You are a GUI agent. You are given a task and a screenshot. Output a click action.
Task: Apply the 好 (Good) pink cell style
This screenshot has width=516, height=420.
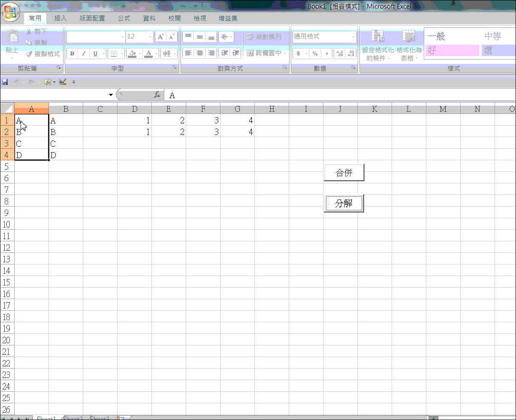(x=452, y=51)
